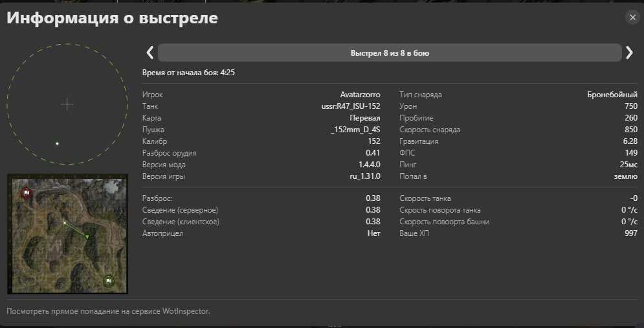Click the gun name _152mm_D_4S
Image resolution: width=644 pixels, height=328 pixels.
click(x=355, y=130)
